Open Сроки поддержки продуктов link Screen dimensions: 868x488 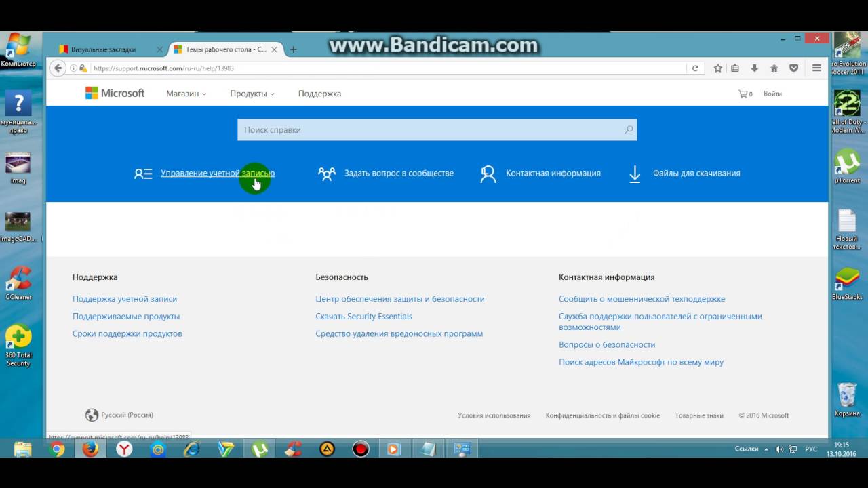[127, 333]
